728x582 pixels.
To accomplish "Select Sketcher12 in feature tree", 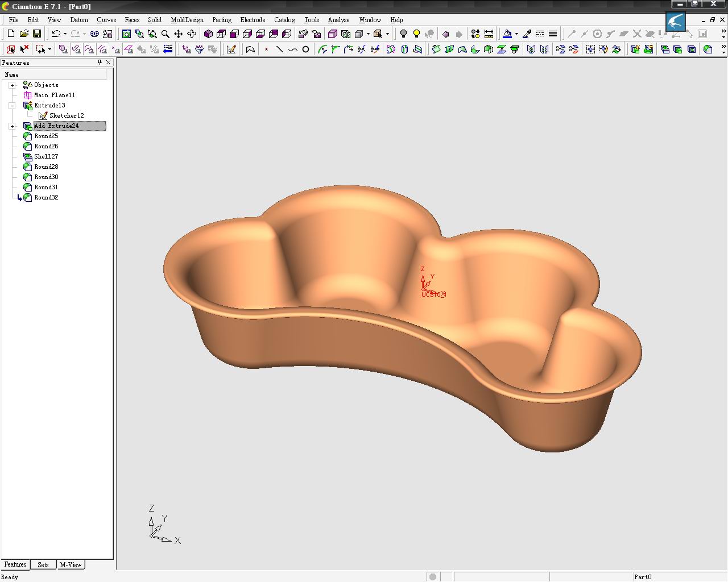I will [67, 116].
